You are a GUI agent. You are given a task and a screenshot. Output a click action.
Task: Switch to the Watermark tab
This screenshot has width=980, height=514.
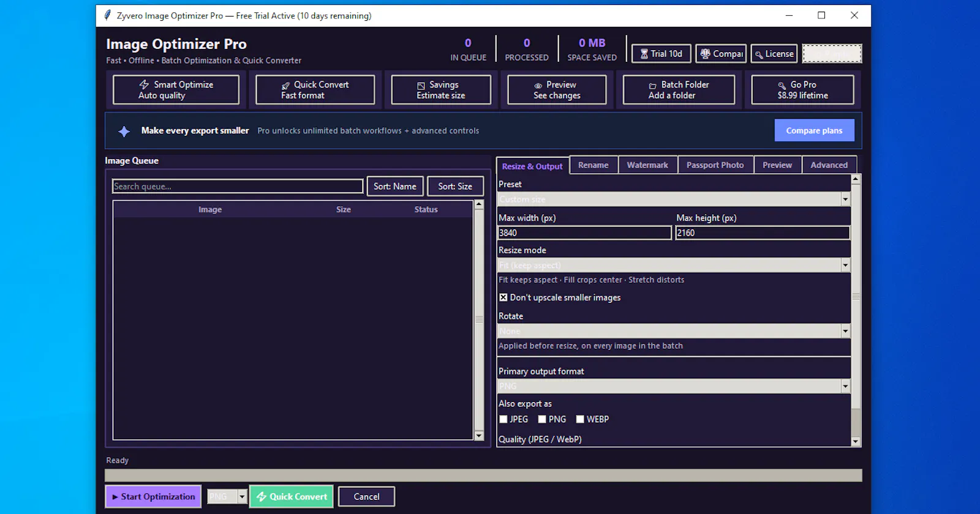647,165
